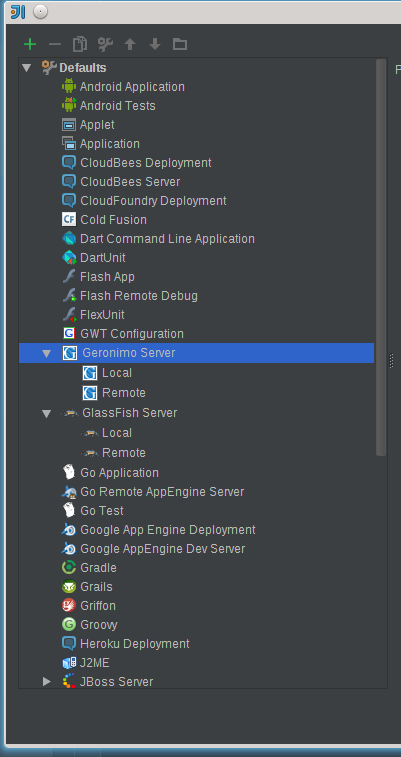This screenshot has height=757, width=401.
Task: Open the Edit Defaults wrench icon
Action: pyautogui.click(x=105, y=44)
